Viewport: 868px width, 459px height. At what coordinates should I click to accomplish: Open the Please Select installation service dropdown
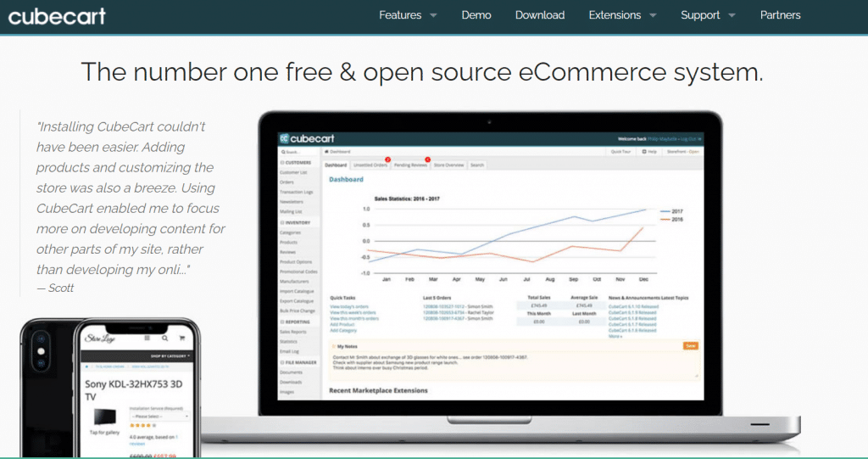pyautogui.click(x=158, y=417)
